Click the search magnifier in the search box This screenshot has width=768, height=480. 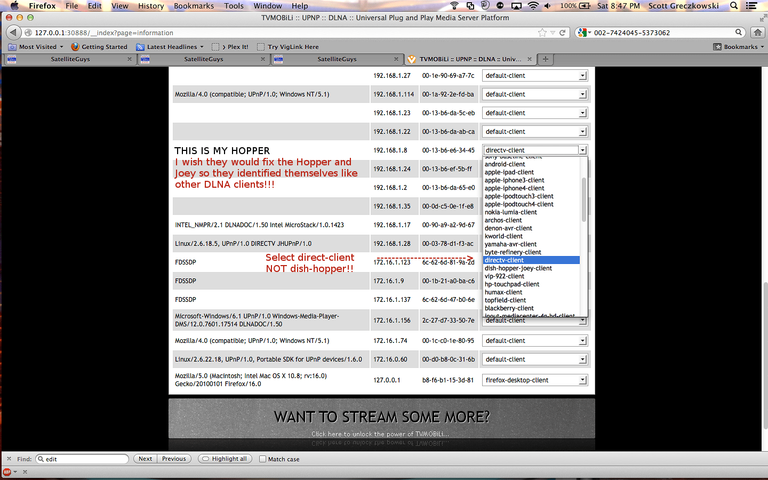tap(738, 32)
